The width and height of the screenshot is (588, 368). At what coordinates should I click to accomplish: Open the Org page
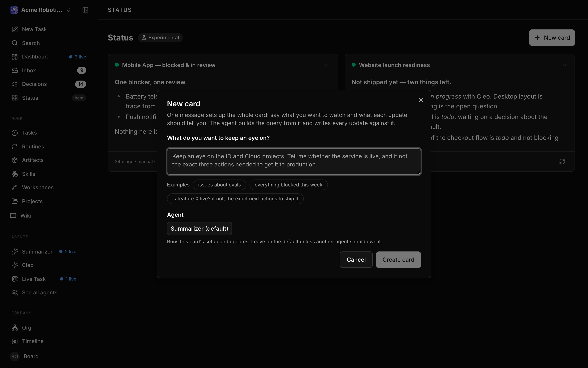pos(49,328)
